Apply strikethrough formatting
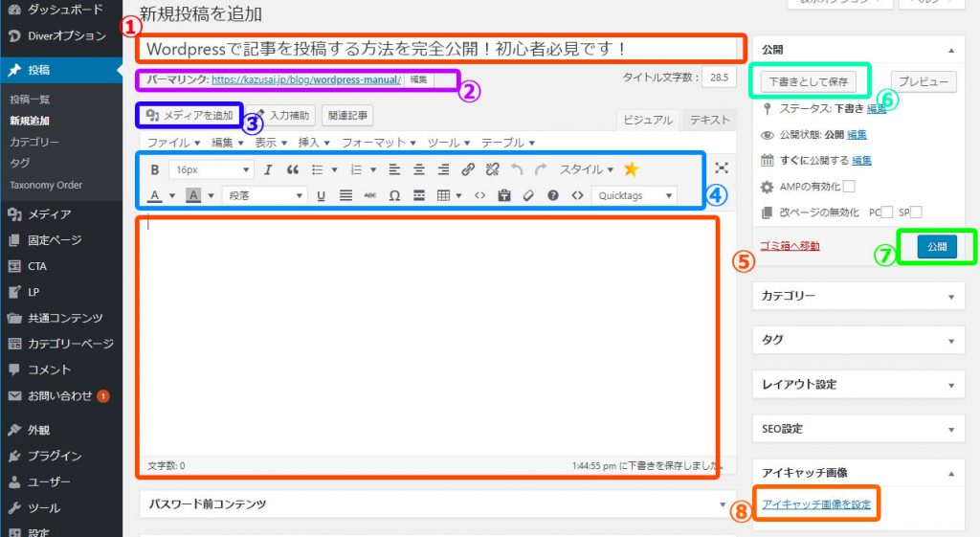 click(x=370, y=195)
